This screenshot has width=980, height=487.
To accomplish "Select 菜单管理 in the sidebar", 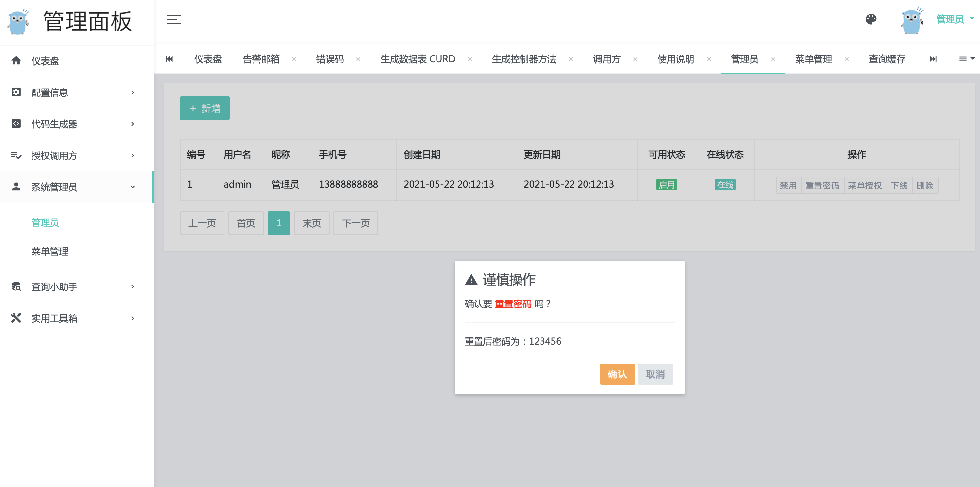I will coord(50,251).
